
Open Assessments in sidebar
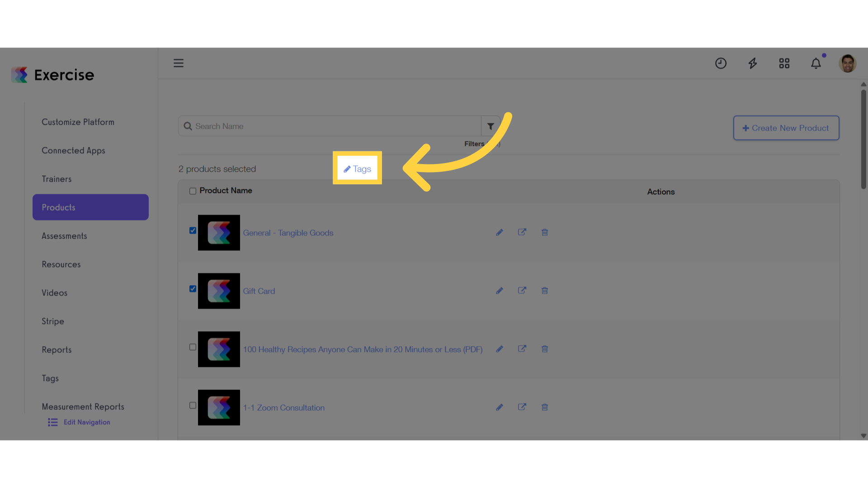pos(64,236)
